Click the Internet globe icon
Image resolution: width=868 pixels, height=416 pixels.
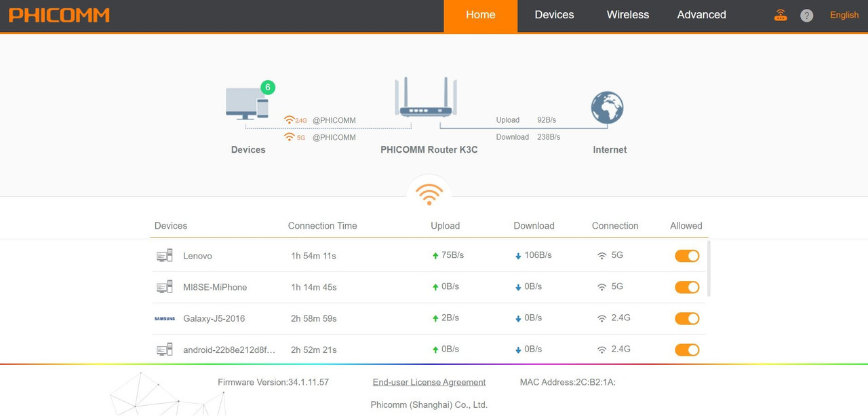(607, 107)
